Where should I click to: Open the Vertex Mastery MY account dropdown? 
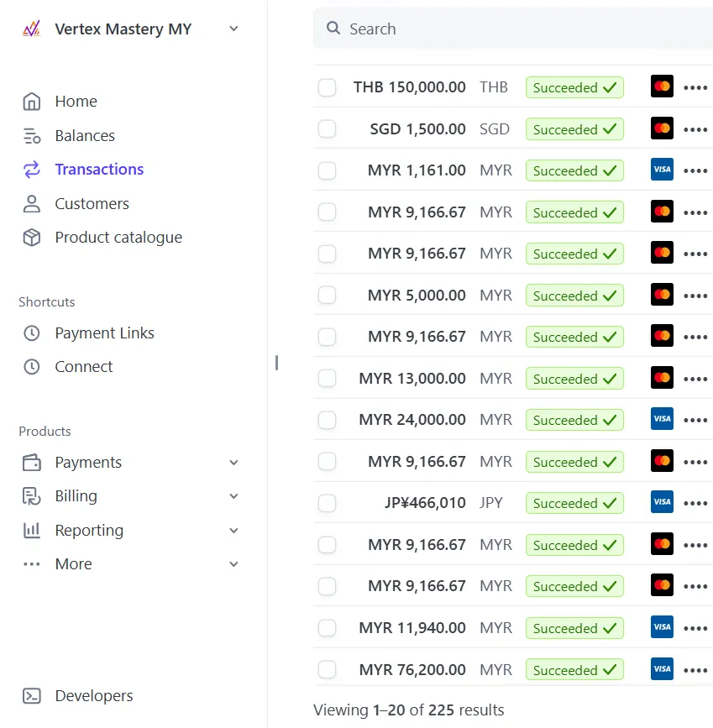(233, 29)
